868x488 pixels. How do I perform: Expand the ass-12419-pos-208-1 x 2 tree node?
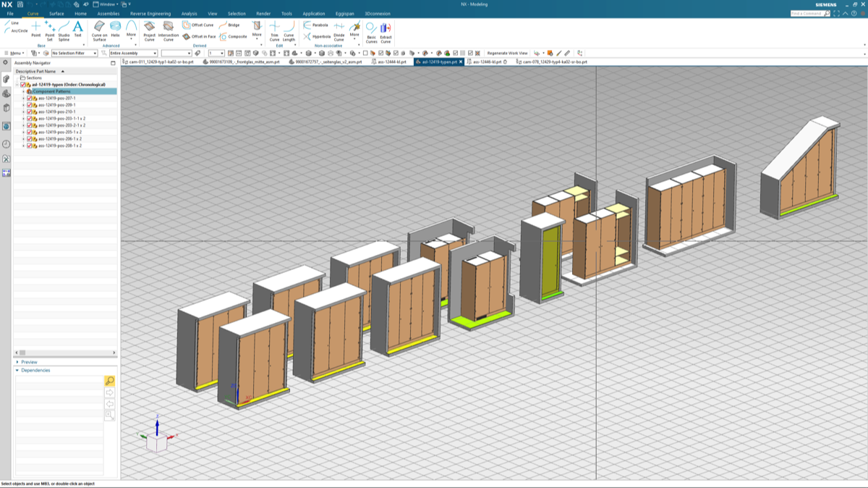(23, 146)
